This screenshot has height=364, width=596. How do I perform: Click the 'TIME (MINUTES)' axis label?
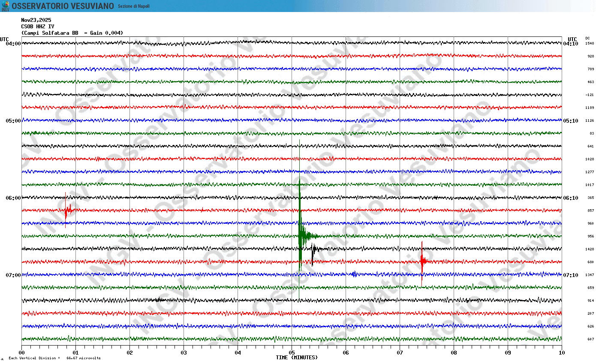(x=297, y=358)
